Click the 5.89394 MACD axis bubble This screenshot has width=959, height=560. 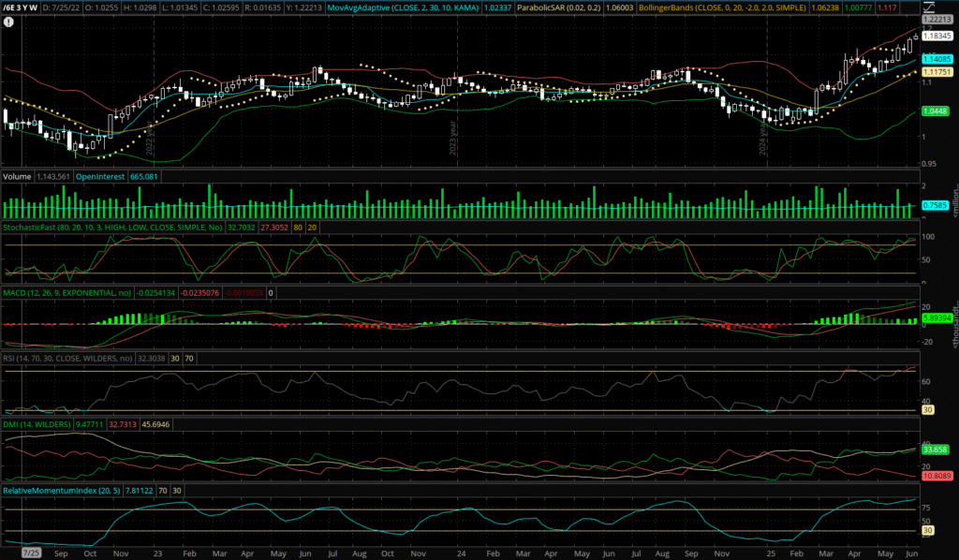[x=937, y=317]
